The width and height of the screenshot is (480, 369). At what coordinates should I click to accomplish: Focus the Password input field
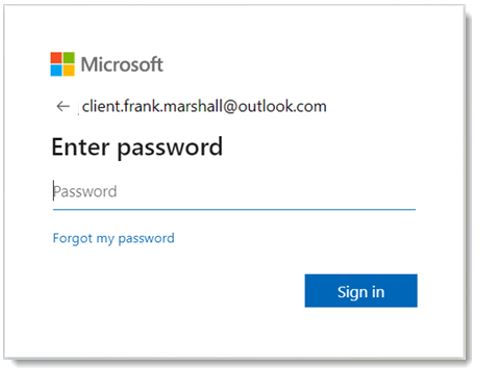tap(234, 192)
